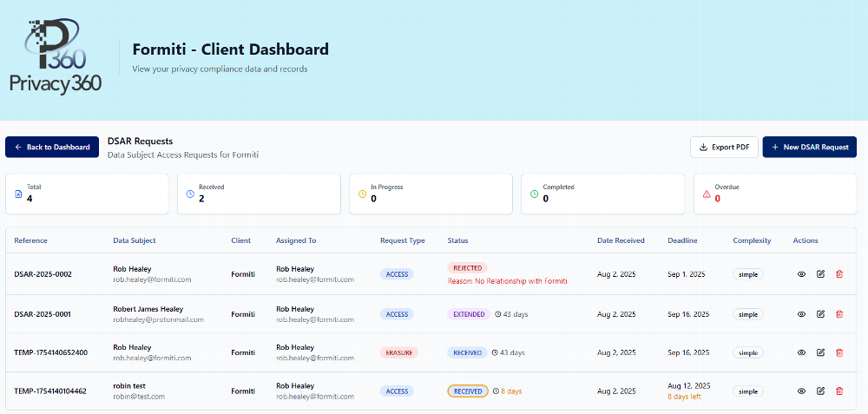
Task: Edit the DSAR-2025-0001 request
Action: [820, 314]
